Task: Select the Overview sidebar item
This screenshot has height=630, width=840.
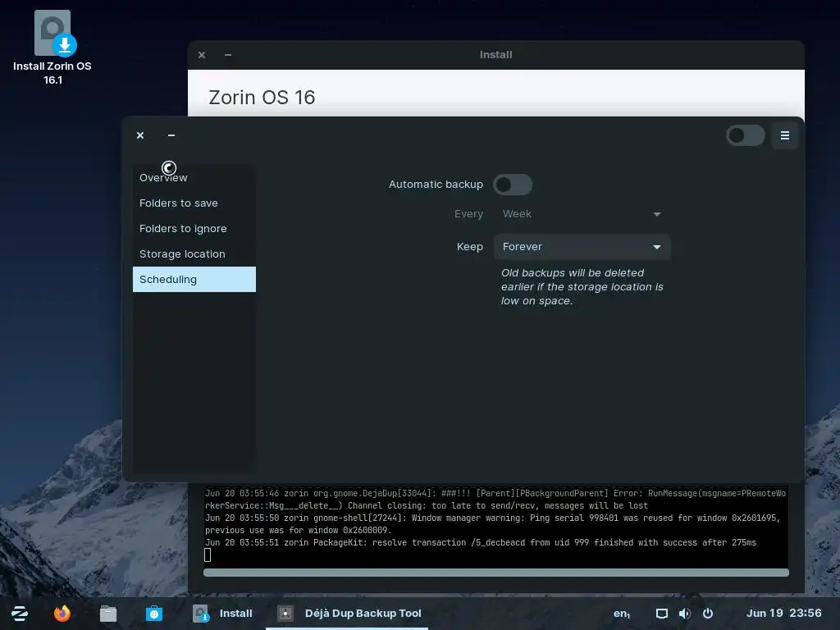Action: click(x=194, y=178)
